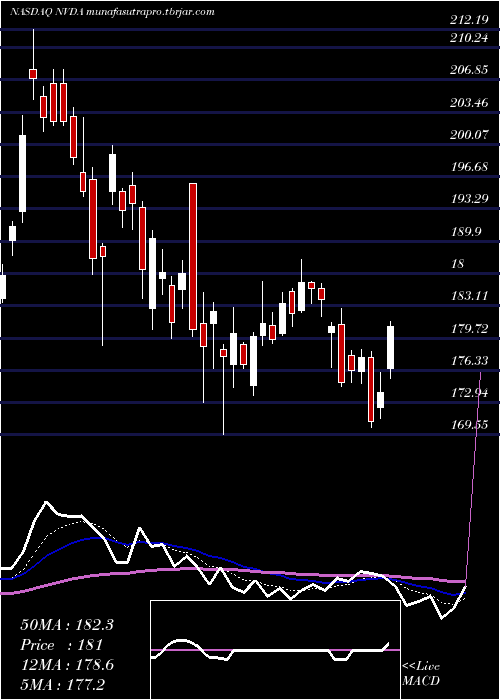
Task: Click the 176.33 price axis label
Action: [468, 361]
